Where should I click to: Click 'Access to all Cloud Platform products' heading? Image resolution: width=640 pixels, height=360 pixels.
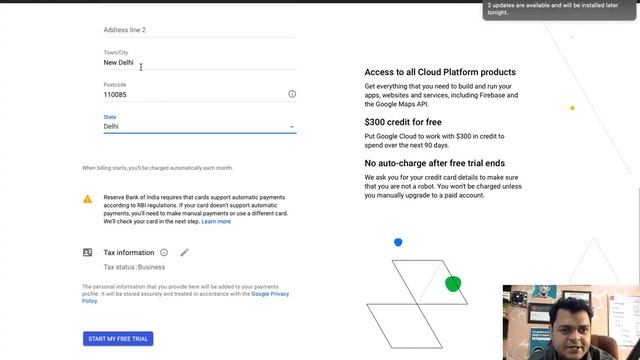[440, 72]
